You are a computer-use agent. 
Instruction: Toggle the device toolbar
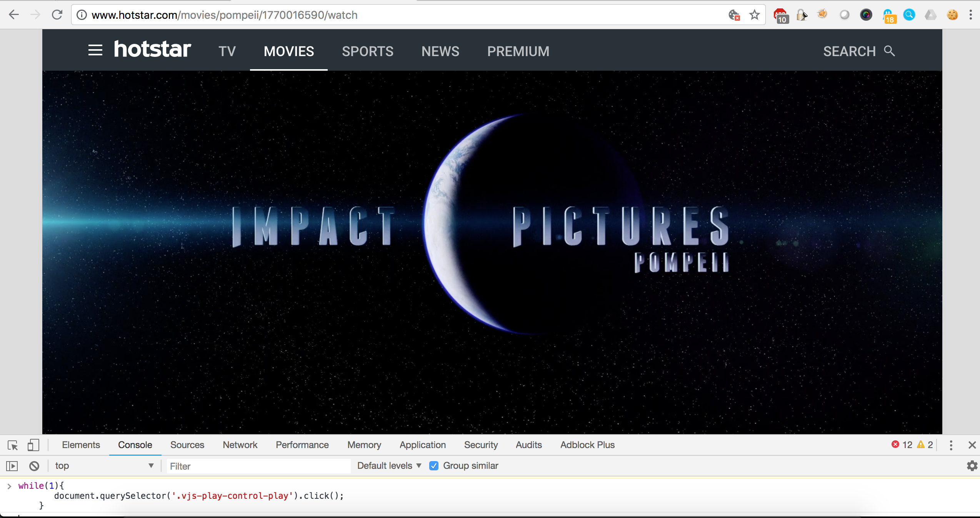pos(33,445)
